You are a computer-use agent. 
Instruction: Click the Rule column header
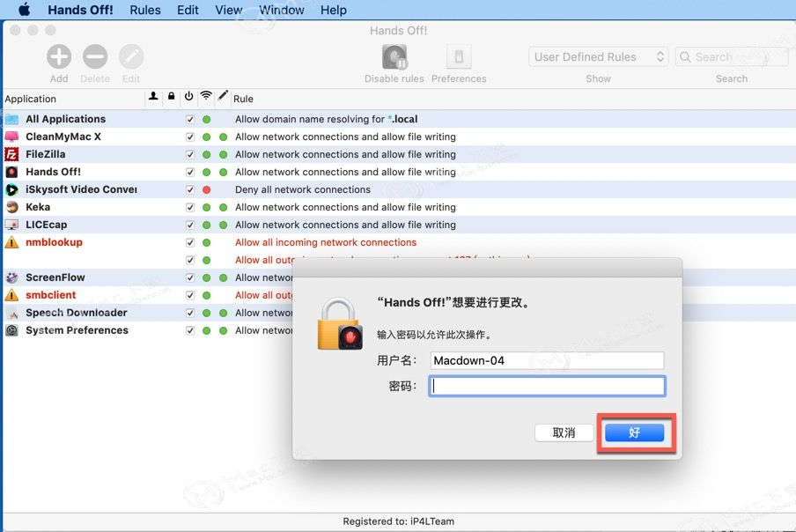click(x=243, y=99)
